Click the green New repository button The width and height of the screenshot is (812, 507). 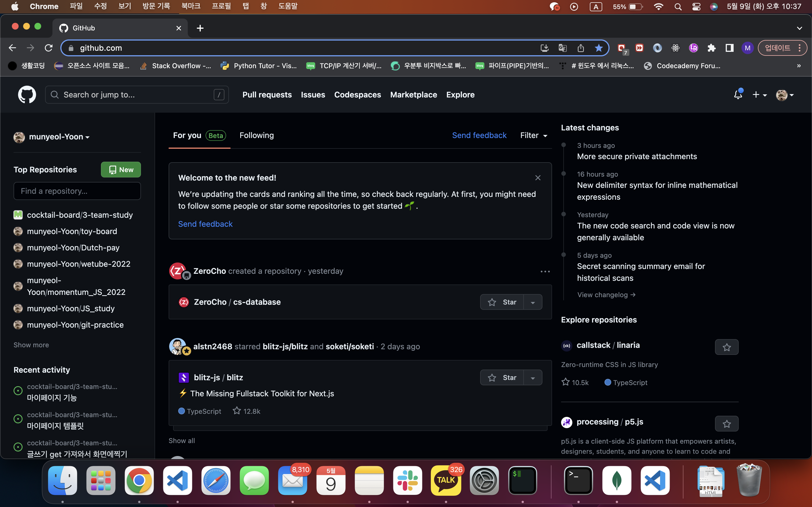click(x=121, y=170)
